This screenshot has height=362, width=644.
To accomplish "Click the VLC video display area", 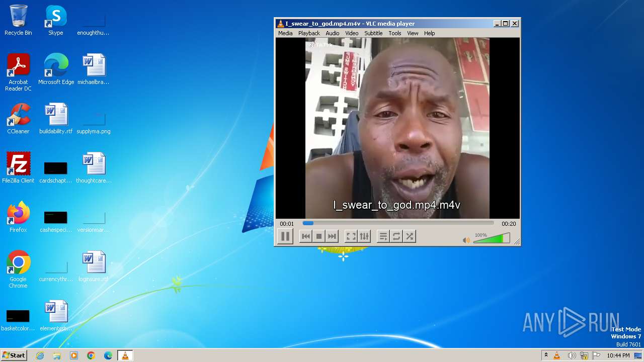I will click(397, 128).
